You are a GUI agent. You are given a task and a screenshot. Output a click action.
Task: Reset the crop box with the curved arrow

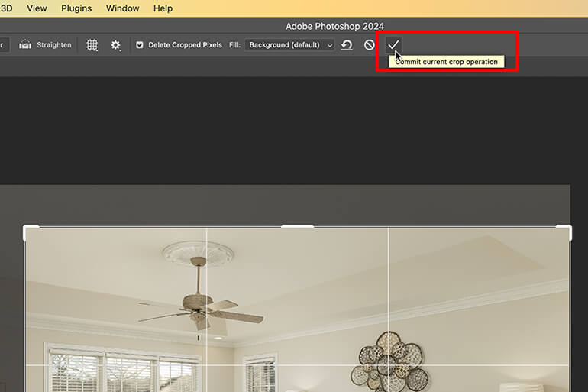tap(347, 45)
